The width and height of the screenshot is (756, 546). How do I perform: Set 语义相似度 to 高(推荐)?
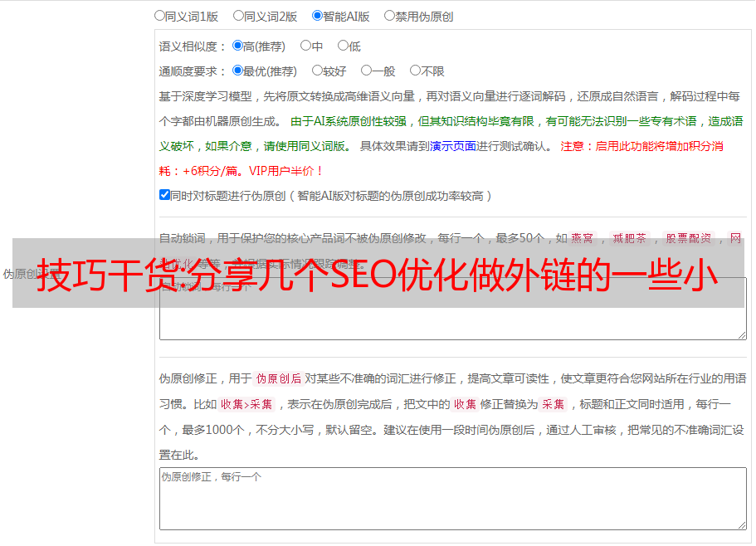coord(237,46)
